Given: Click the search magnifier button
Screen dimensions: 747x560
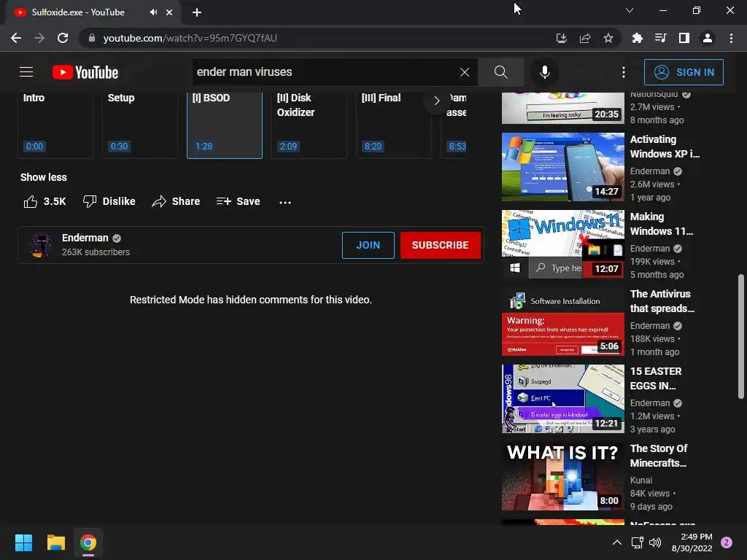Looking at the screenshot, I should [x=500, y=72].
